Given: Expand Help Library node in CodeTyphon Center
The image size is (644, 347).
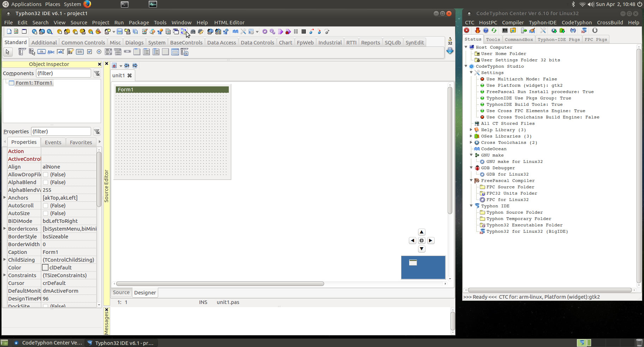Looking at the screenshot, I should tap(471, 130).
